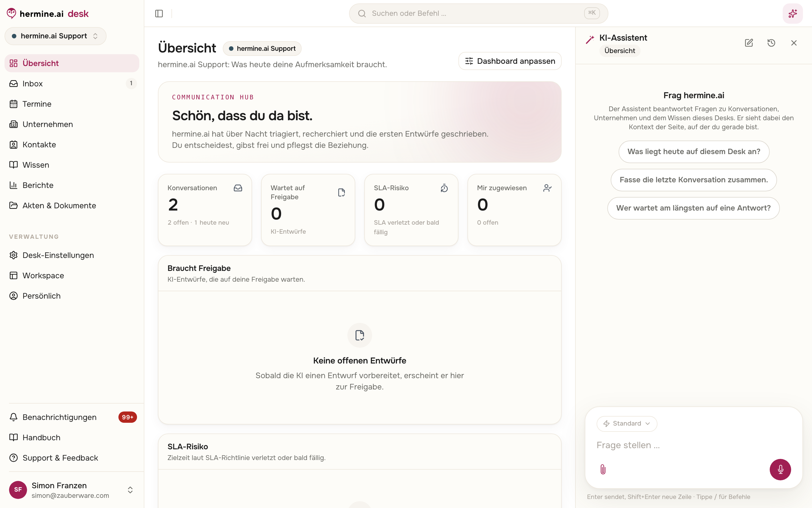
Task: Open Berichte in the sidebar
Action: point(72,185)
